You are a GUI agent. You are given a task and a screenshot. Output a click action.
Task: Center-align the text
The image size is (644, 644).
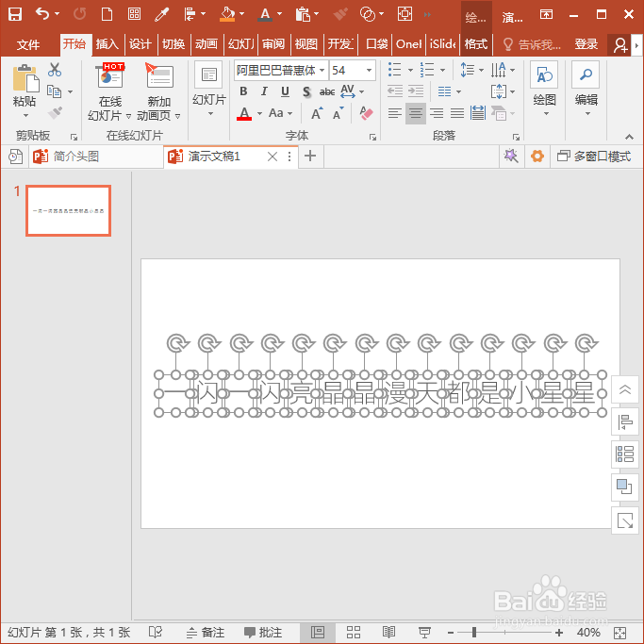pos(416,113)
